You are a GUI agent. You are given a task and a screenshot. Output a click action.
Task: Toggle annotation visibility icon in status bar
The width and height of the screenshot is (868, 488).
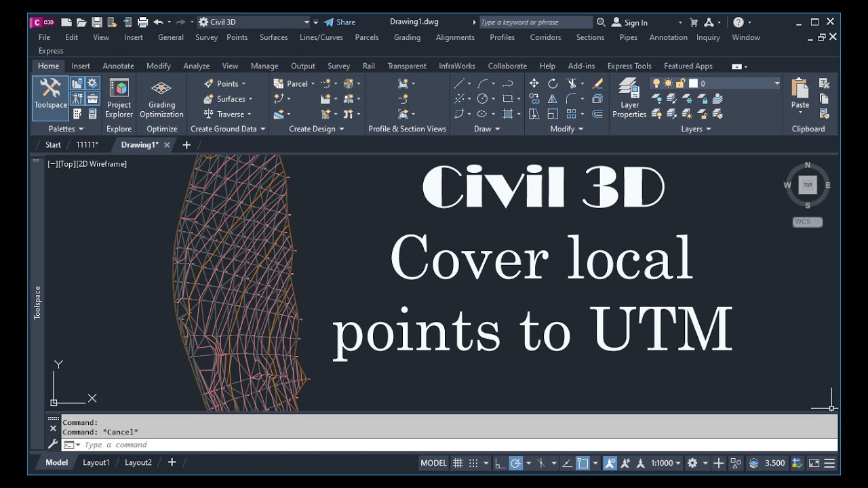coord(610,463)
